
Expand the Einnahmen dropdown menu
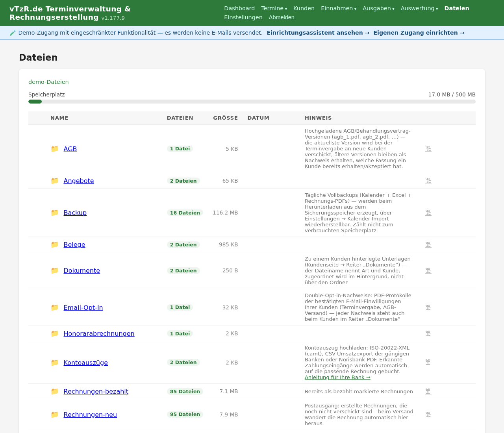(x=339, y=8)
